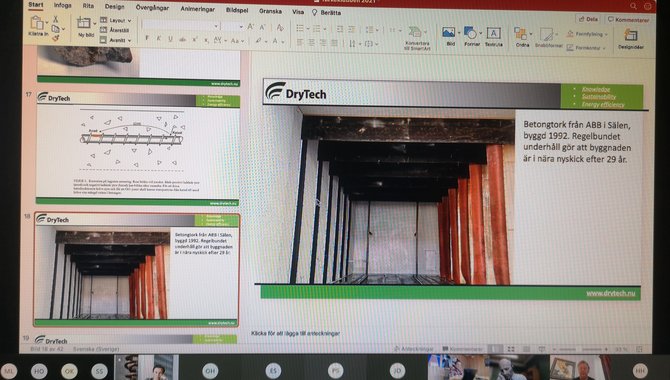Open the Bildspel ribbon tab
Screen dimensions: 670x380
237,10
